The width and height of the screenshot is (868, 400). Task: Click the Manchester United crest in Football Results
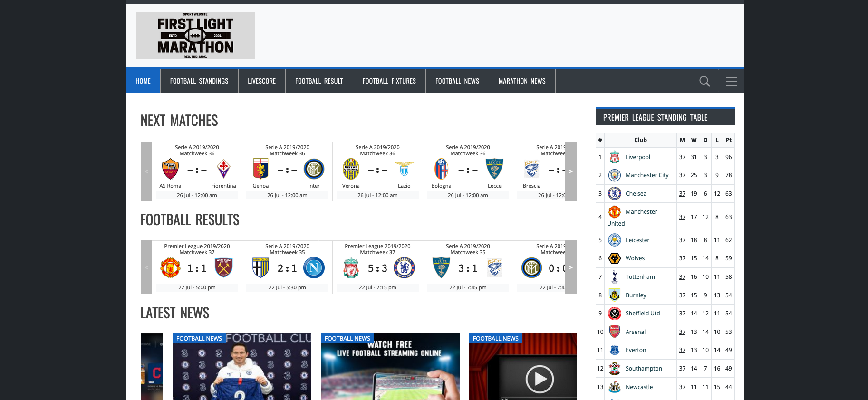tap(170, 268)
